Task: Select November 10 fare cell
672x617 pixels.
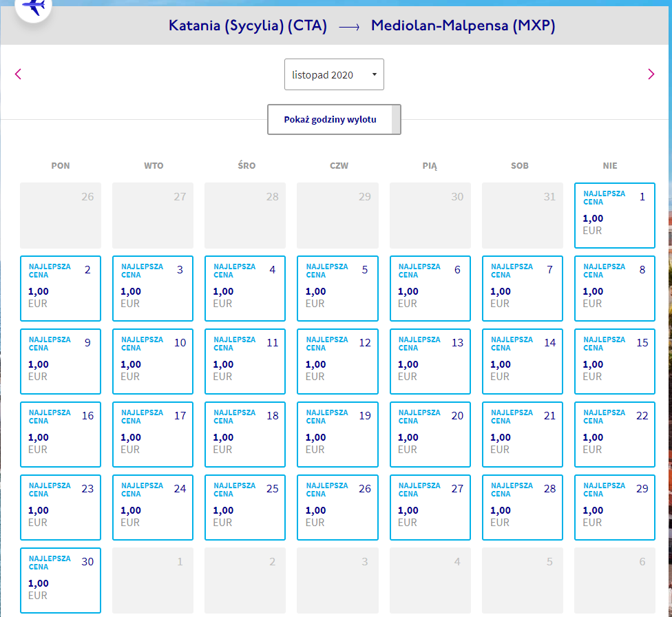Action: click(153, 362)
